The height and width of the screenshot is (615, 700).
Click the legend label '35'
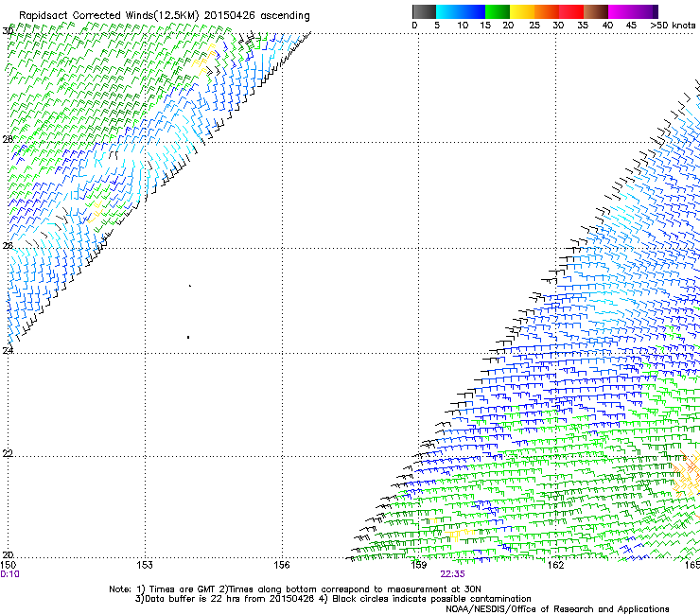pyautogui.click(x=583, y=26)
